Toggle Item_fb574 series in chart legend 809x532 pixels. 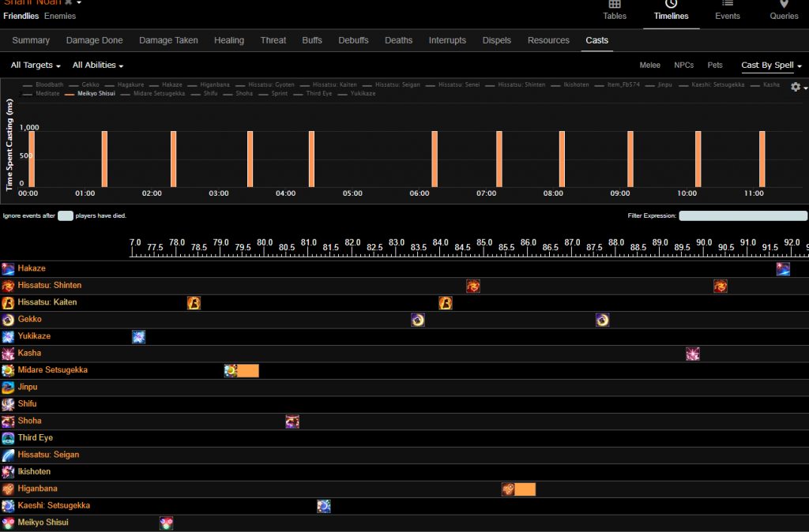tap(617, 84)
